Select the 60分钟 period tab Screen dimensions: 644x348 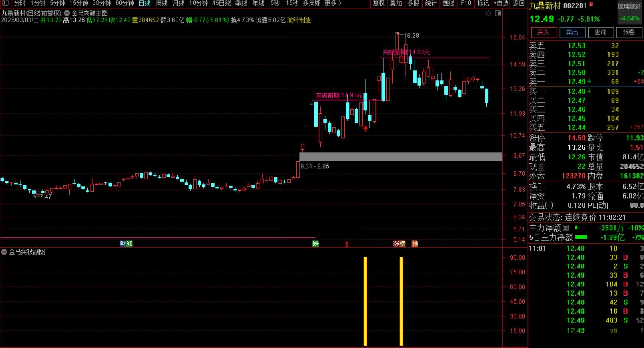[124, 3]
